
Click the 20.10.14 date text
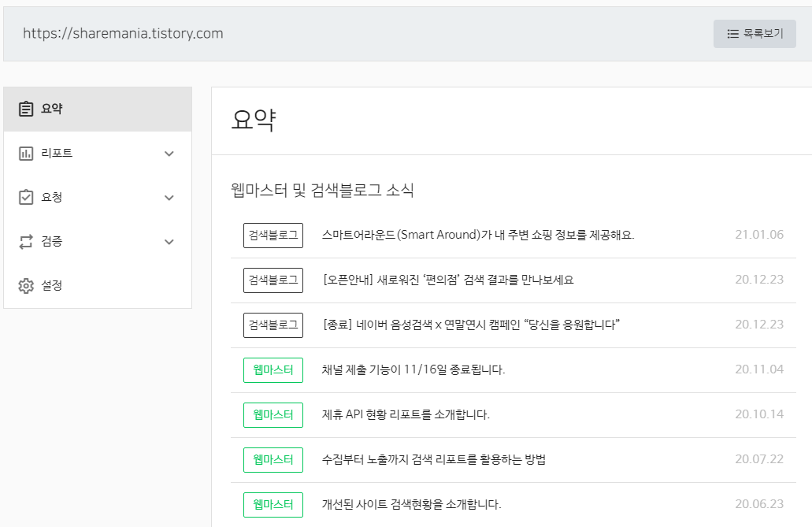[759, 414]
